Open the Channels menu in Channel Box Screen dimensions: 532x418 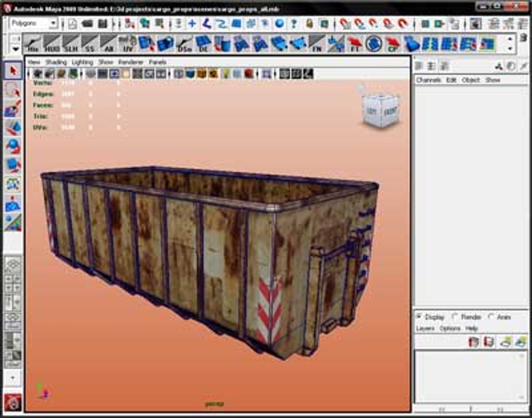[428, 80]
